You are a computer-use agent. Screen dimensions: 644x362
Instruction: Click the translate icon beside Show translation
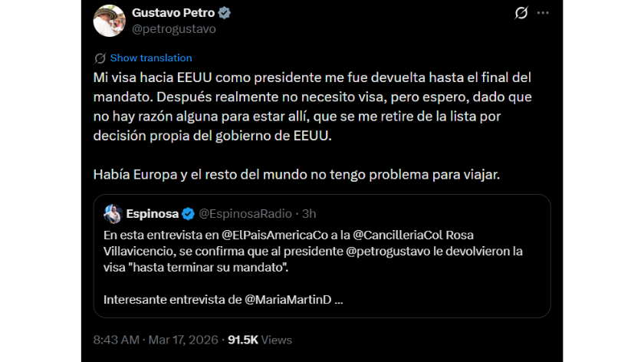point(100,58)
